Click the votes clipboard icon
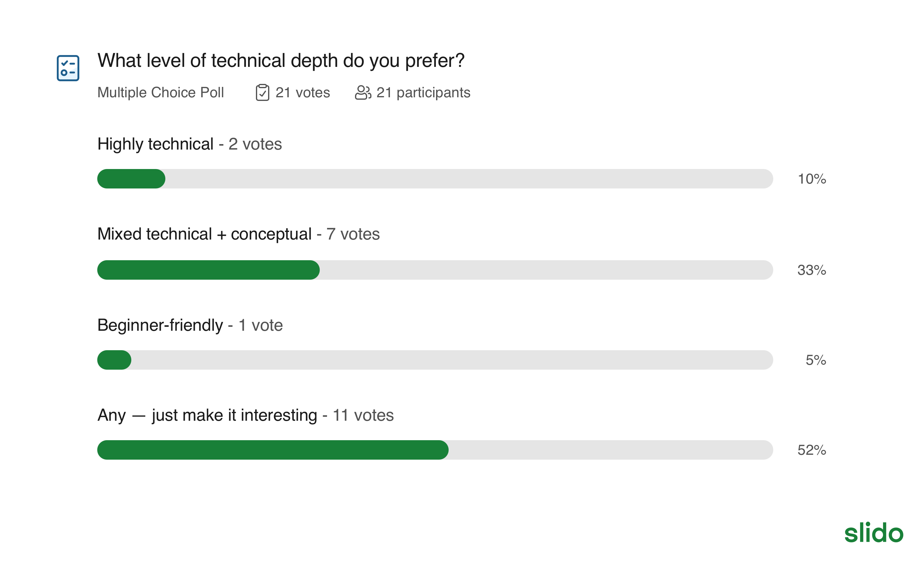924x563 pixels. pos(262,92)
